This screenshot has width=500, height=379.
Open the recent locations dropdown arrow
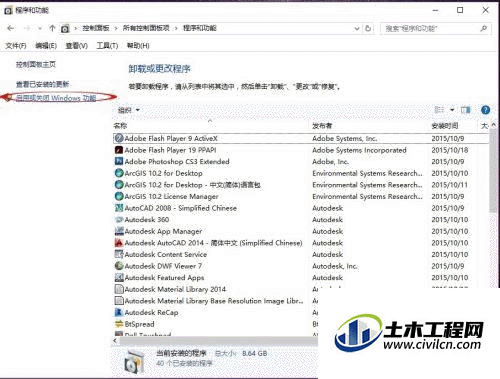40,29
